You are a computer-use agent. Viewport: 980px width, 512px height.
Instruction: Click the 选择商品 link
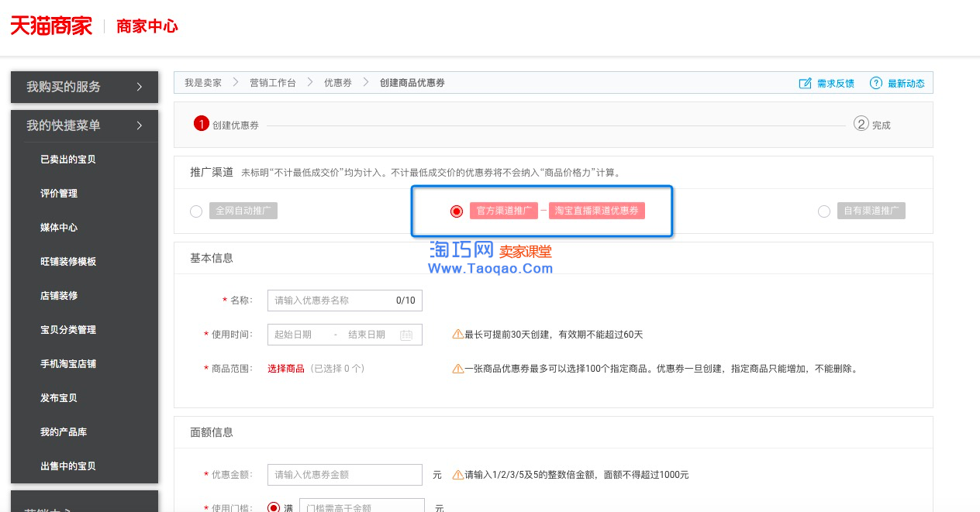pyautogui.click(x=286, y=369)
